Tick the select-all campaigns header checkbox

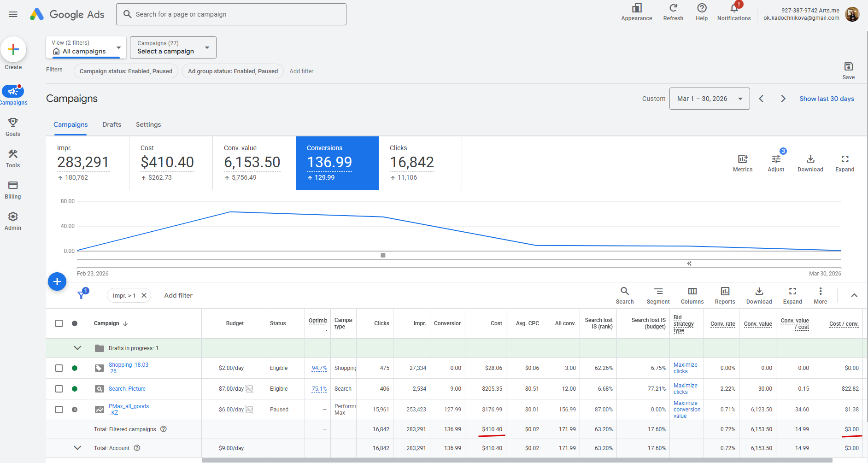[59, 323]
